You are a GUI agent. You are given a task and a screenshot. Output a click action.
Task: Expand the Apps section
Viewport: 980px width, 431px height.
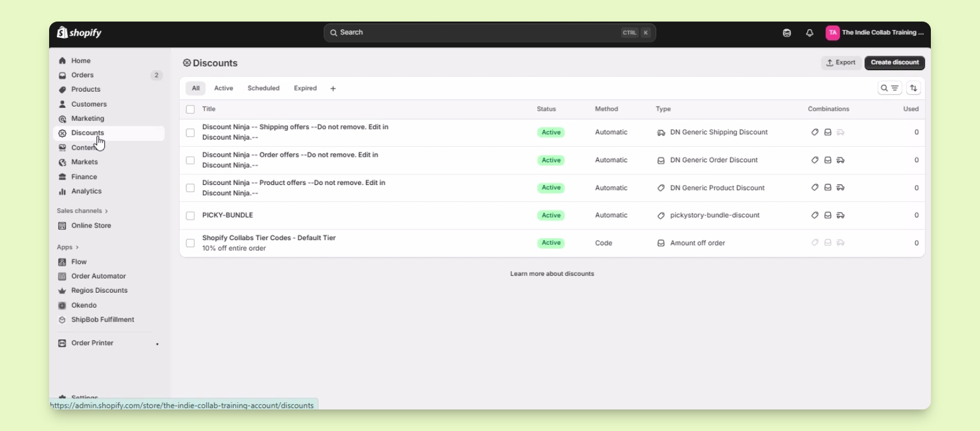click(68, 247)
